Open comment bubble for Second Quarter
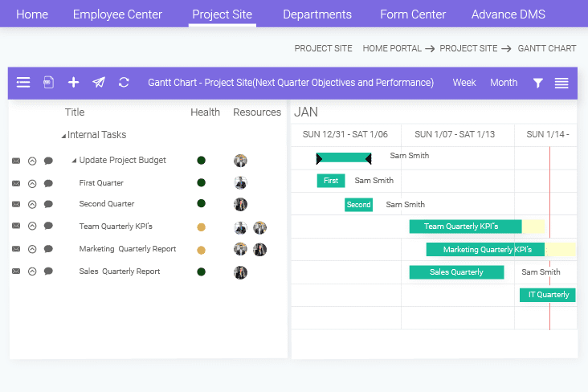This screenshot has height=392, width=588. 48,204
